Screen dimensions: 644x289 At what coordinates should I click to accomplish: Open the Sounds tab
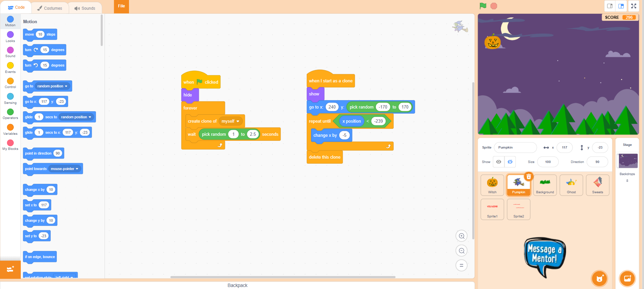(x=85, y=8)
